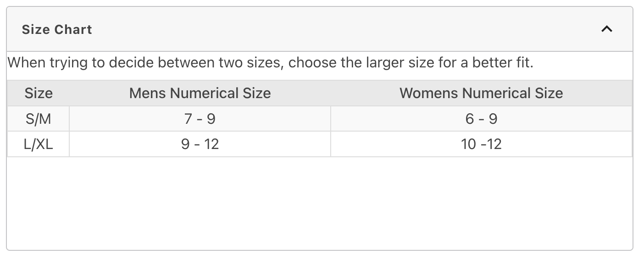Pick the mens "7 - 9" cell
This screenshot has height=254, width=644.
(200, 119)
